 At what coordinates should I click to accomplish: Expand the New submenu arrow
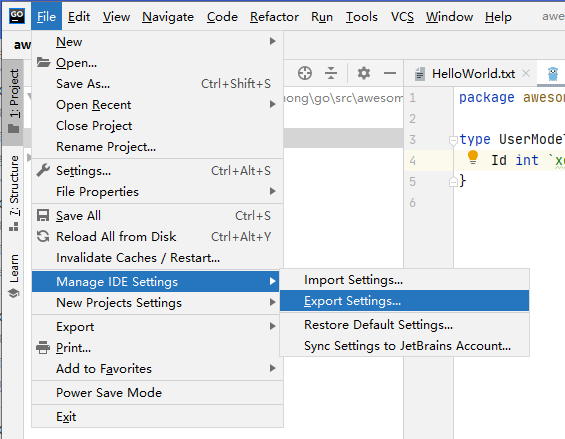(273, 41)
